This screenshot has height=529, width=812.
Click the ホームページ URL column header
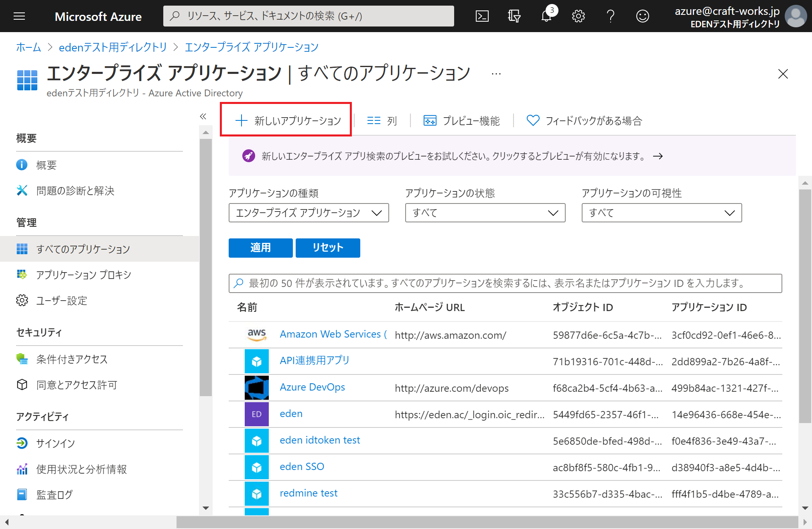pyautogui.click(x=430, y=307)
